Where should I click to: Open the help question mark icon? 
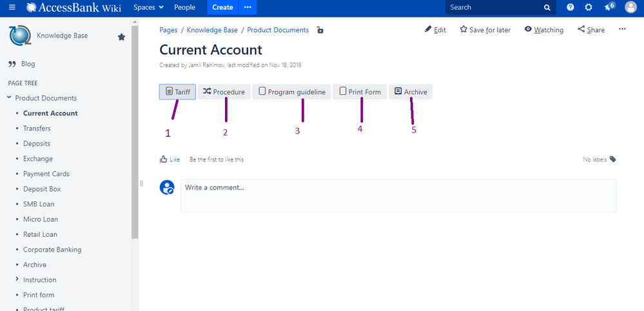[570, 7]
